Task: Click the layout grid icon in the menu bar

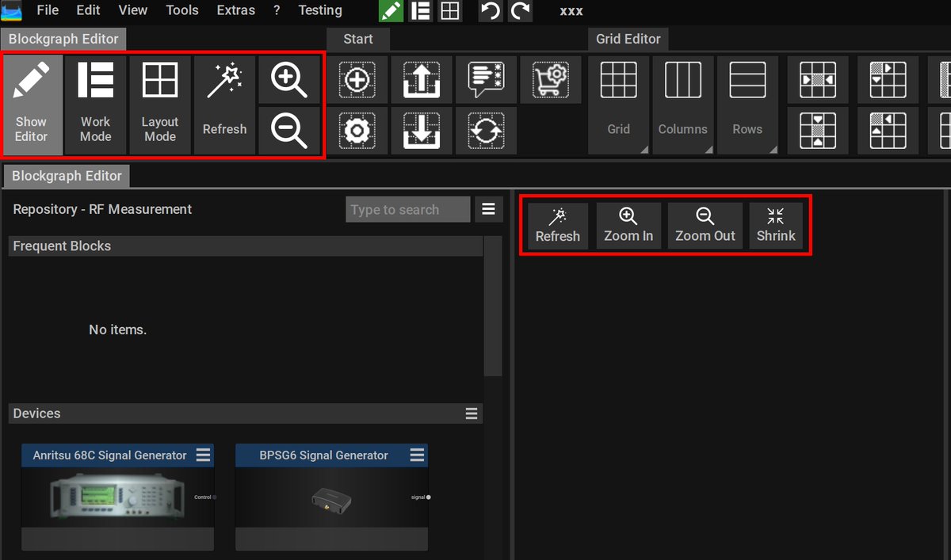Action: tap(450, 11)
